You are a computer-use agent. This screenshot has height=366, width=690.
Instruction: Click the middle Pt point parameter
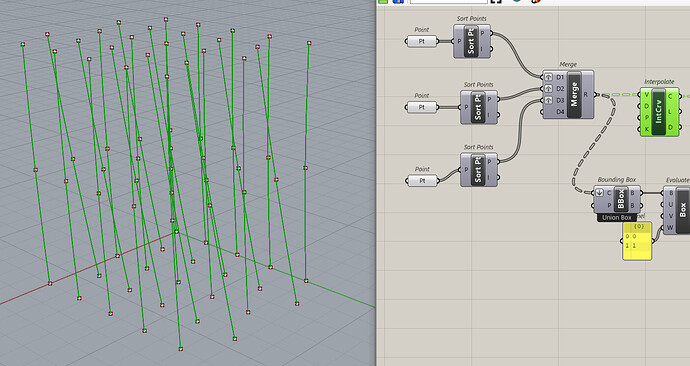click(x=422, y=107)
